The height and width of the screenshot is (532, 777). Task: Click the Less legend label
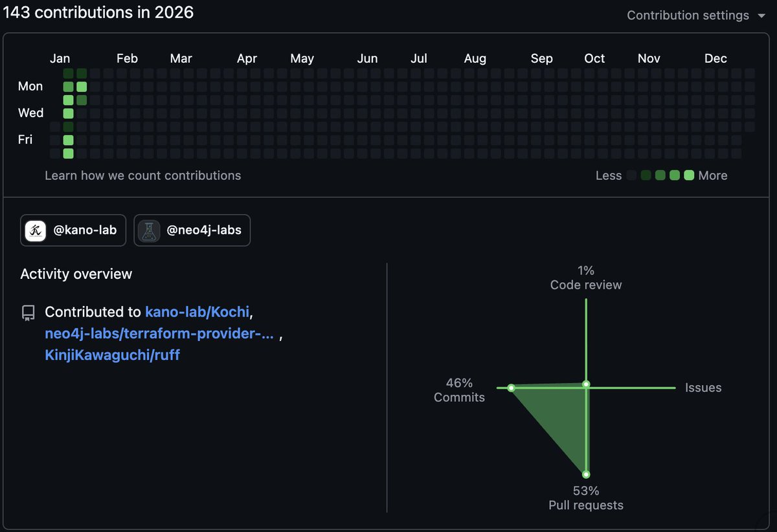[x=609, y=175]
